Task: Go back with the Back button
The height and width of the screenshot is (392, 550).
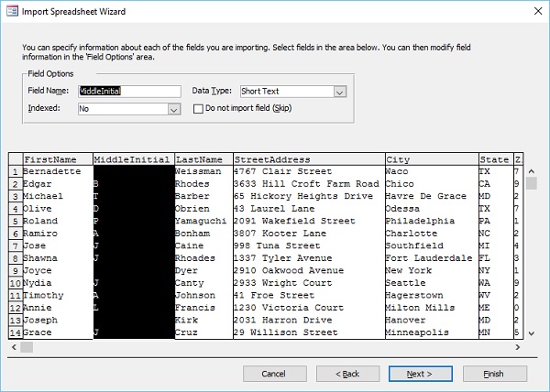Action: (x=346, y=374)
